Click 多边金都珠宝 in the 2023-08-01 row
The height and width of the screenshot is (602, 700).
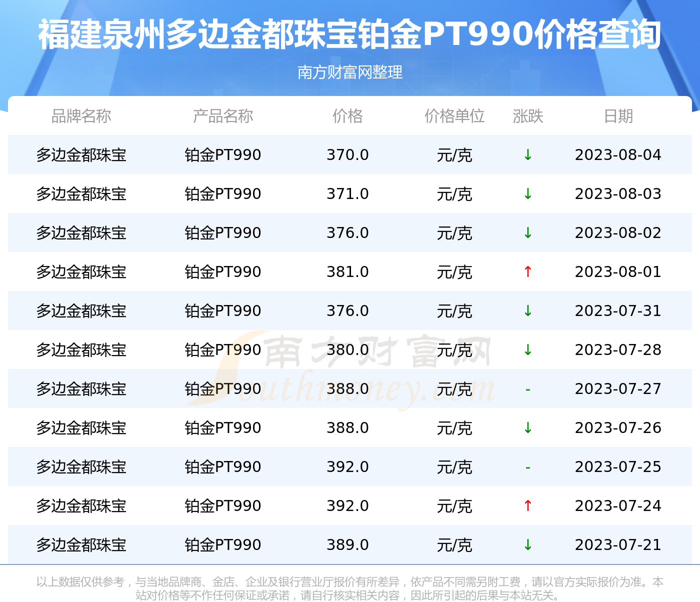[x=81, y=272]
